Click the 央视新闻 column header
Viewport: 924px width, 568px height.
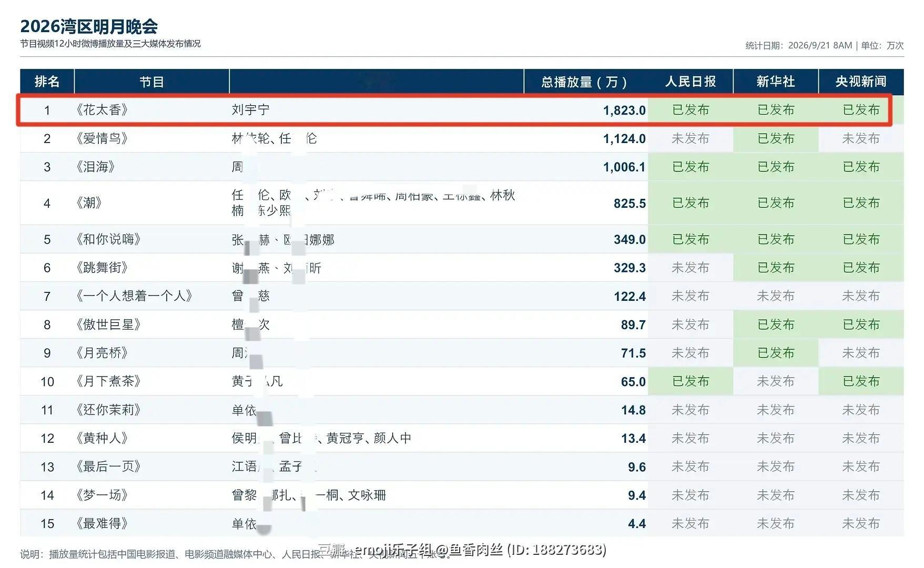point(860,82)
